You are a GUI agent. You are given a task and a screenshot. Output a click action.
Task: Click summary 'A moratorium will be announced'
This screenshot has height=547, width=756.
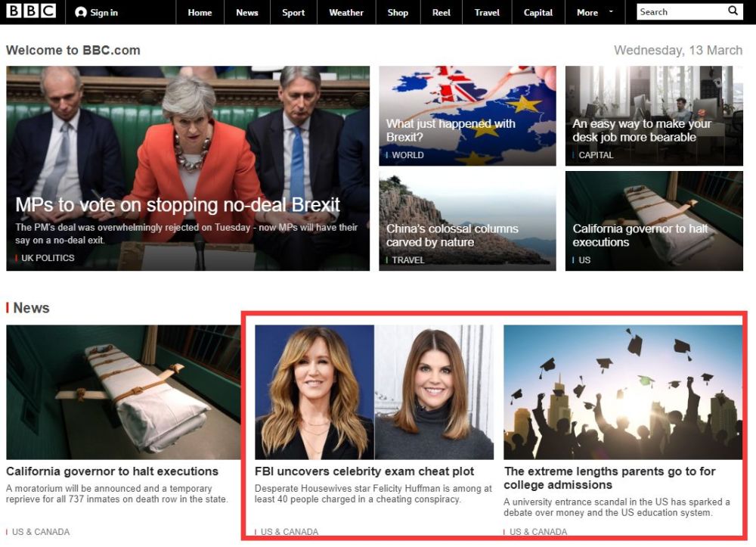(x=117, y=494)
